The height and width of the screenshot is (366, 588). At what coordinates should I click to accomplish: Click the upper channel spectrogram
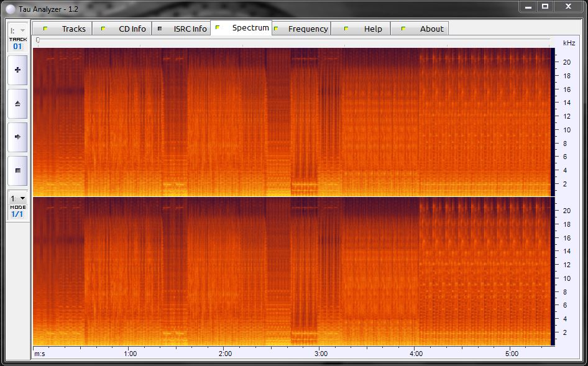click(292, 122)
